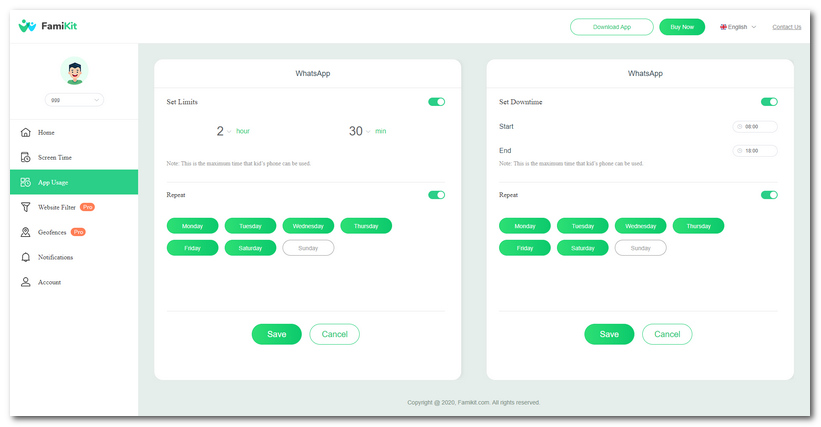Screen dimensions: 821x427
Task: Toggle Repeat switch in Set Downtime card
Action: tap(769, 195)
